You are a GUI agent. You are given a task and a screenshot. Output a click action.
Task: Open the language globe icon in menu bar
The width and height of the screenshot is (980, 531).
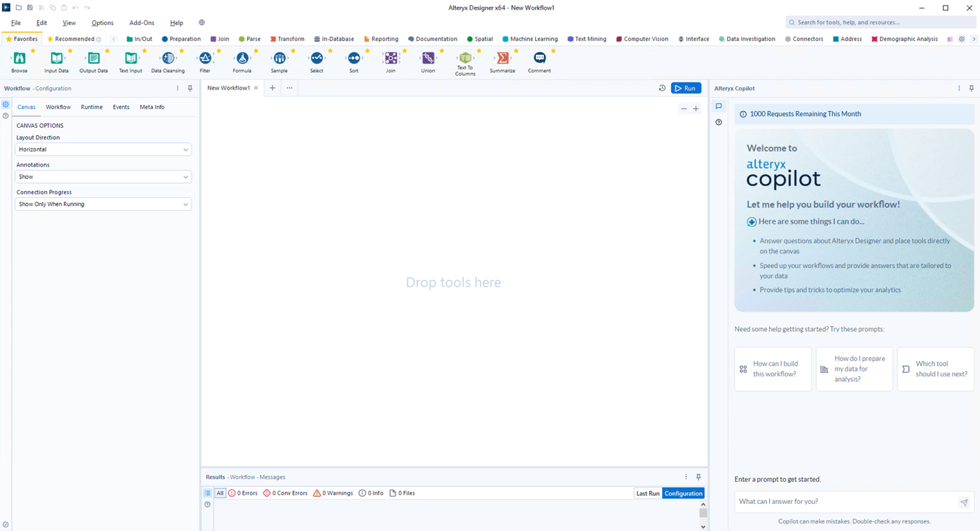point(202,23)
